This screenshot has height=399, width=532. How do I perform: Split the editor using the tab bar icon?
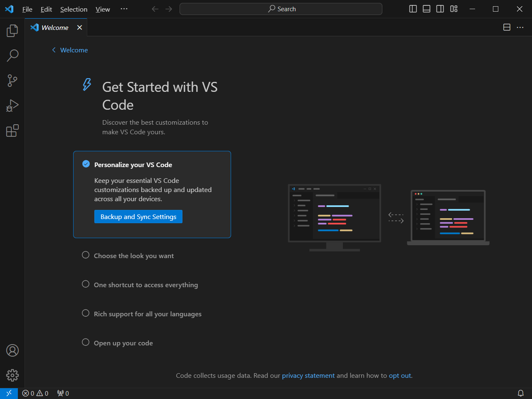tap(507, 27)
